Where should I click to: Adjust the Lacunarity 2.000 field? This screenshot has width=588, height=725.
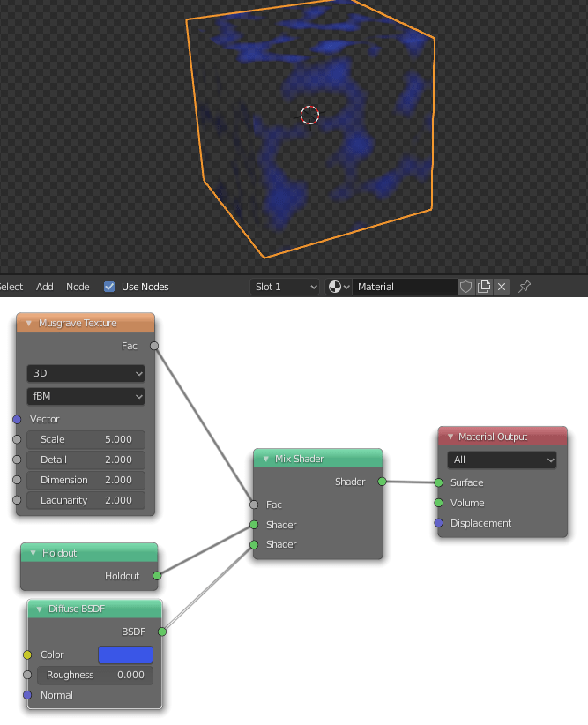[86, 500]
